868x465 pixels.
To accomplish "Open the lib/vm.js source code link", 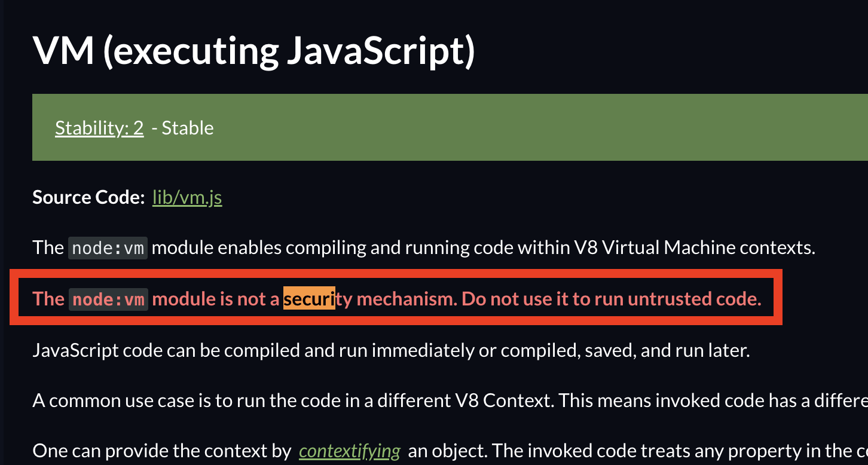I will [187, 197].
